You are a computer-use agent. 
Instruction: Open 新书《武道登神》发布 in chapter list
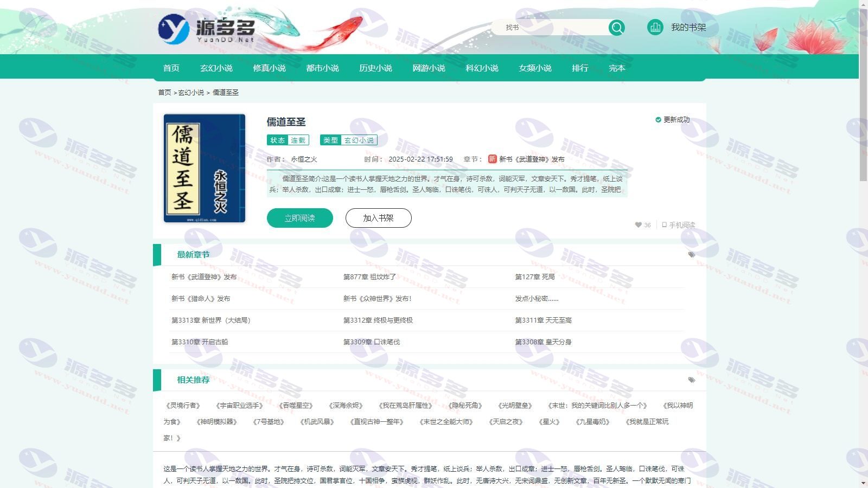pos(204,277)
